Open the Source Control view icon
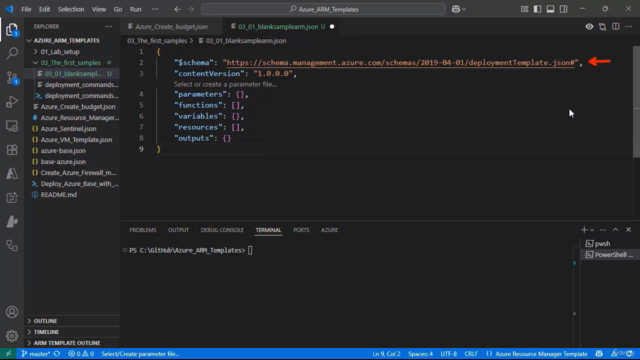The width and height of the screenshot is (640, 360). point(12,78)
